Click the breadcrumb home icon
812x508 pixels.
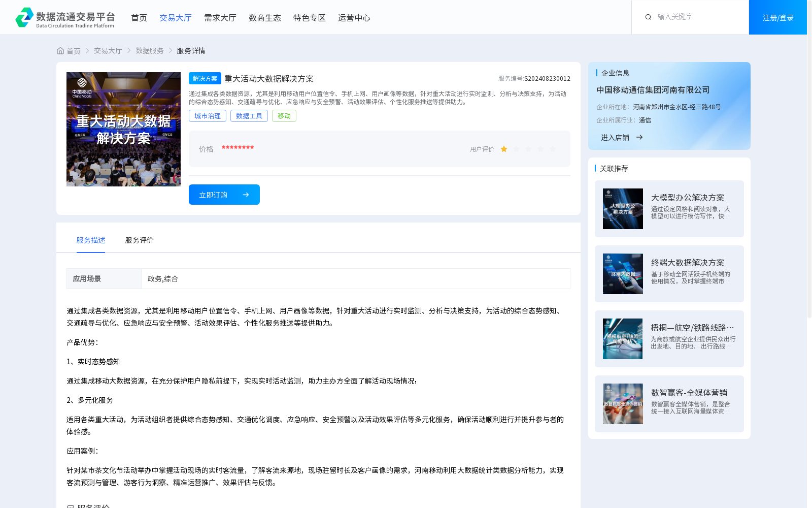(x=60, y=51)
